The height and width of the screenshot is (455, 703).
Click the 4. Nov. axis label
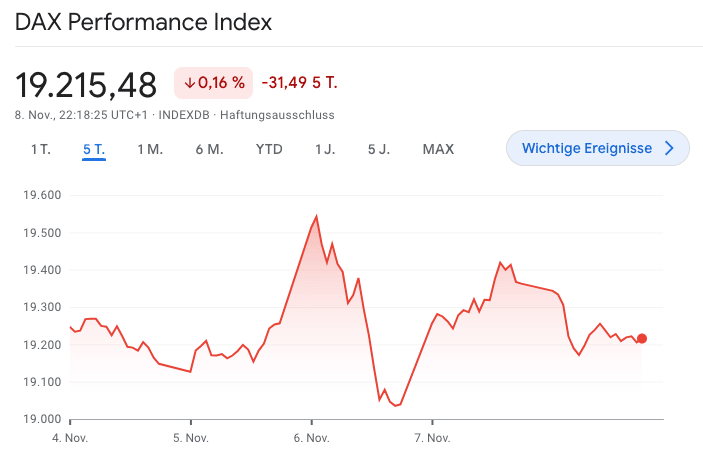point(70,437)
